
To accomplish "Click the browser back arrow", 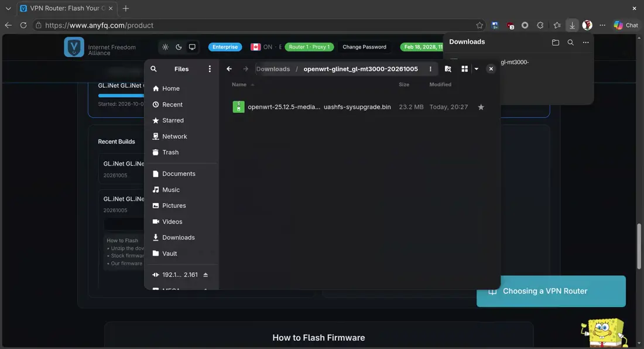I will 8,25.
